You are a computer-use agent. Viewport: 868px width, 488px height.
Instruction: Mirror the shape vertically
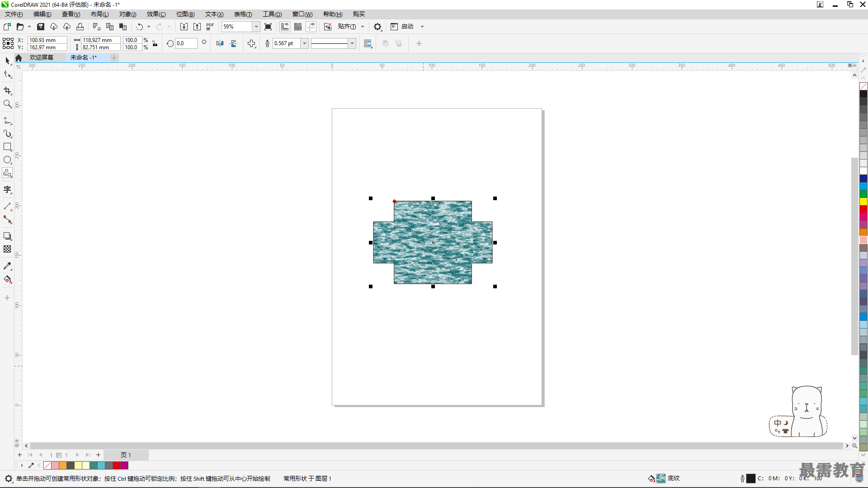[233, 43]
